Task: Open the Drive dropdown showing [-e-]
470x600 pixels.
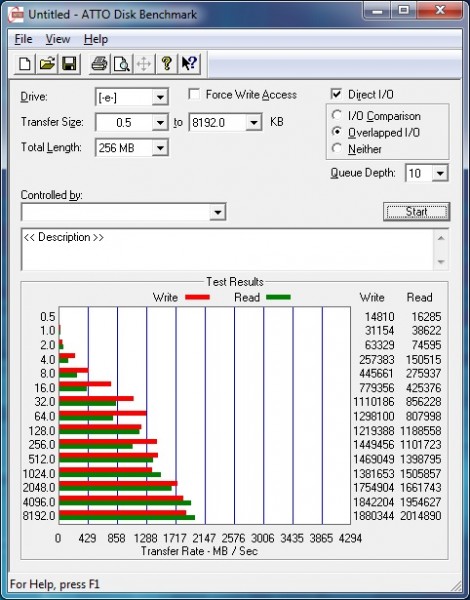Action: (x=160, y=97)
